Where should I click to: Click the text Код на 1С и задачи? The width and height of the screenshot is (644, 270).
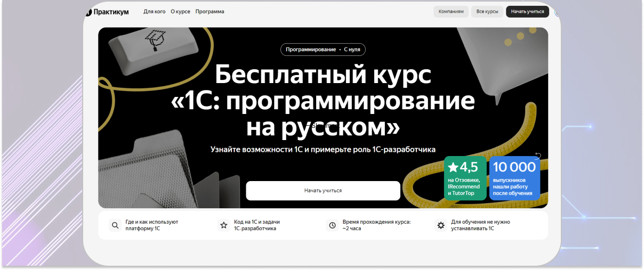257,225
